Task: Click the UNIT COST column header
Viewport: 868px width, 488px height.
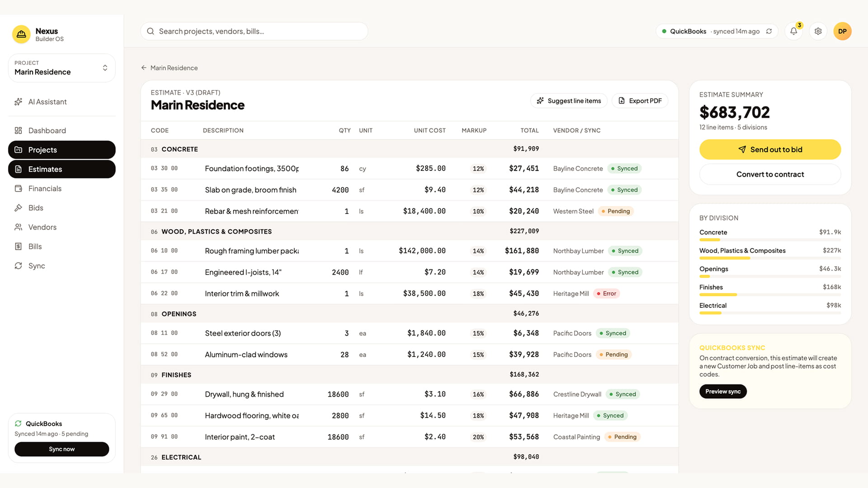Action: tap(429, 131)
